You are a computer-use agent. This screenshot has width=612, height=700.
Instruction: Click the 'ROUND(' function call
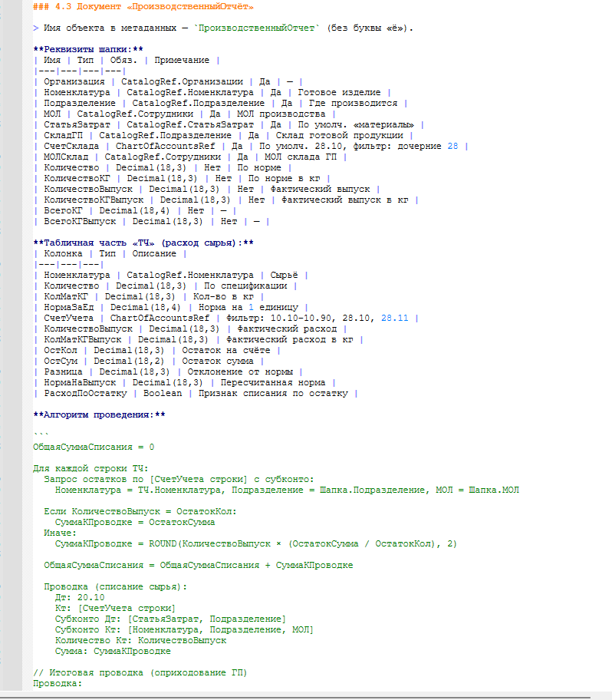165,543
